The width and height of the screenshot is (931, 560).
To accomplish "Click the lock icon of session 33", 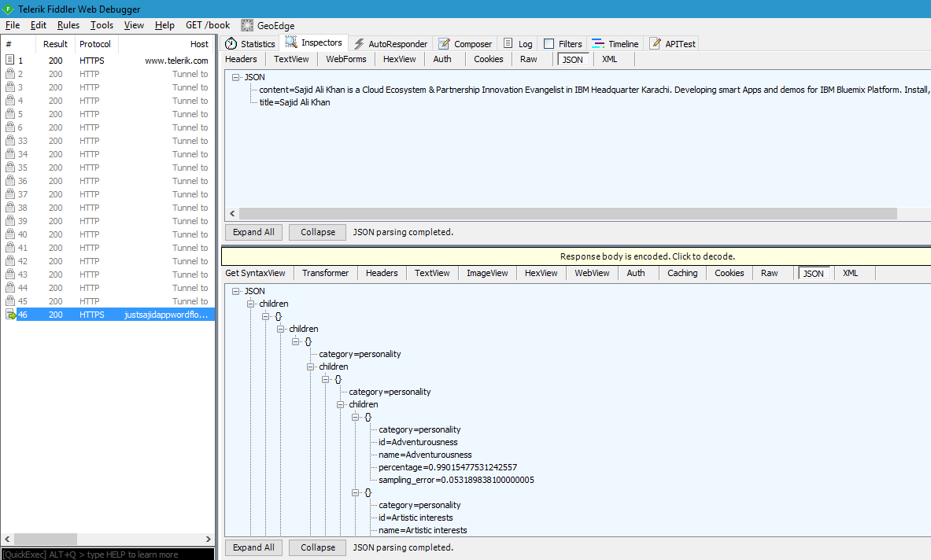I will click(x=10, y=140).
